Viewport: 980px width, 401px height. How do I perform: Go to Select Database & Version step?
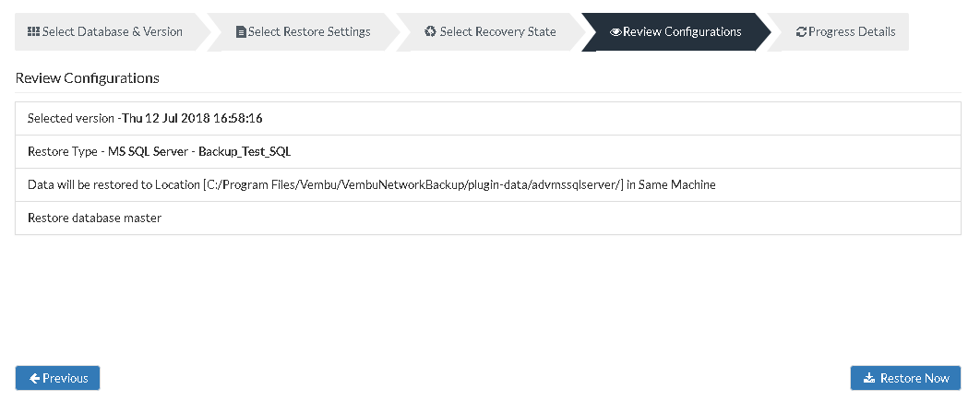[105, 32]
